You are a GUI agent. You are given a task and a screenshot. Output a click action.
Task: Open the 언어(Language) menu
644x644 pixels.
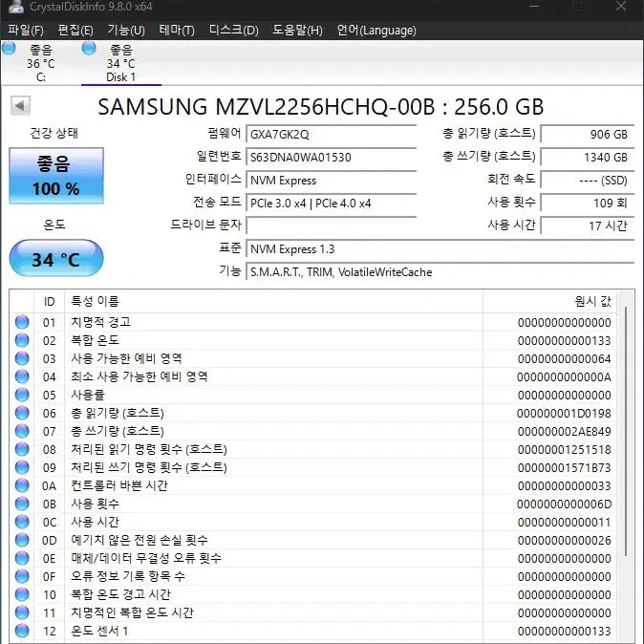[x=376, y=31]
